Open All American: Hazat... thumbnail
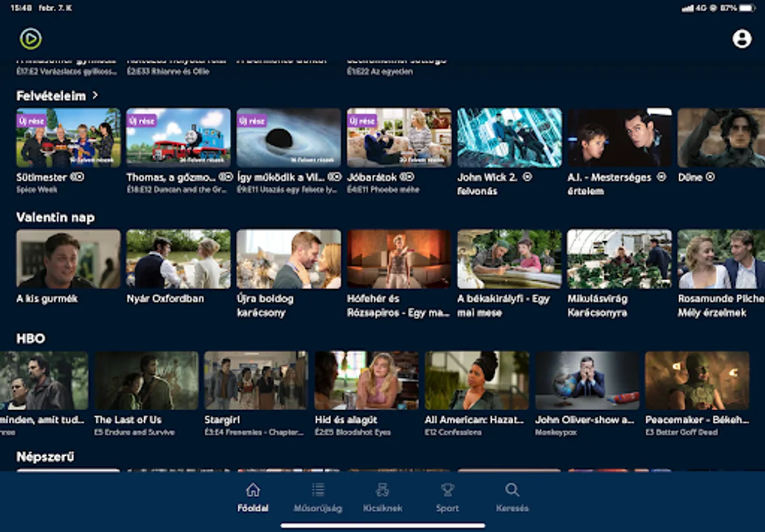Viewport: 765px width, 532px height. click(476, 381)
